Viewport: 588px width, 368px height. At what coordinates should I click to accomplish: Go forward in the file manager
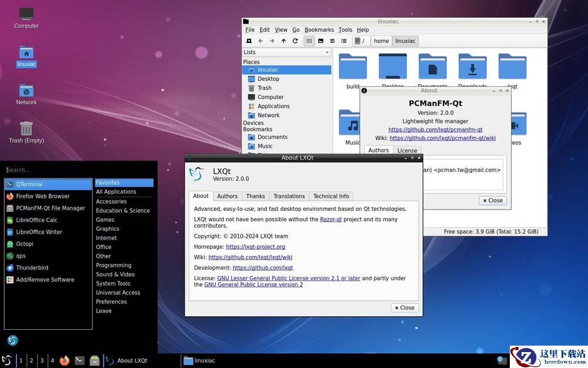(272, 41)
